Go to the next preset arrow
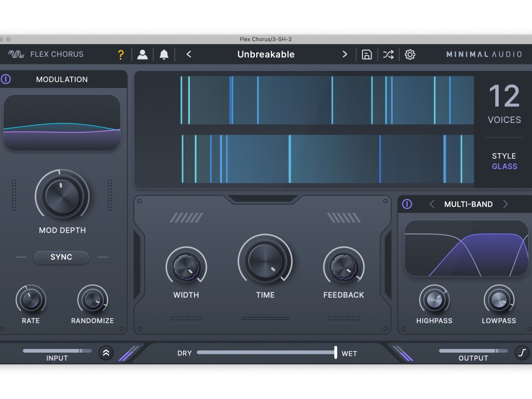532x399 pixels. (345, 54)
